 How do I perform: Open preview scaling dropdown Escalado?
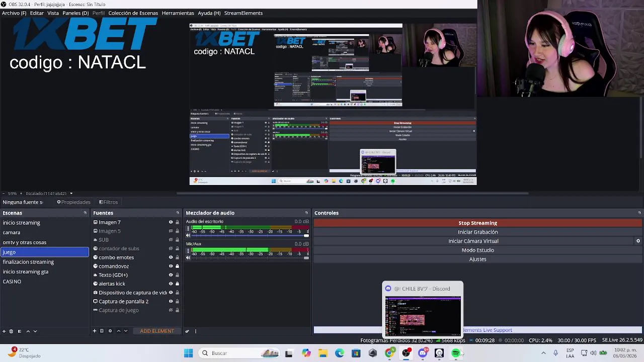pyautogui.click(x=71, y=194)
